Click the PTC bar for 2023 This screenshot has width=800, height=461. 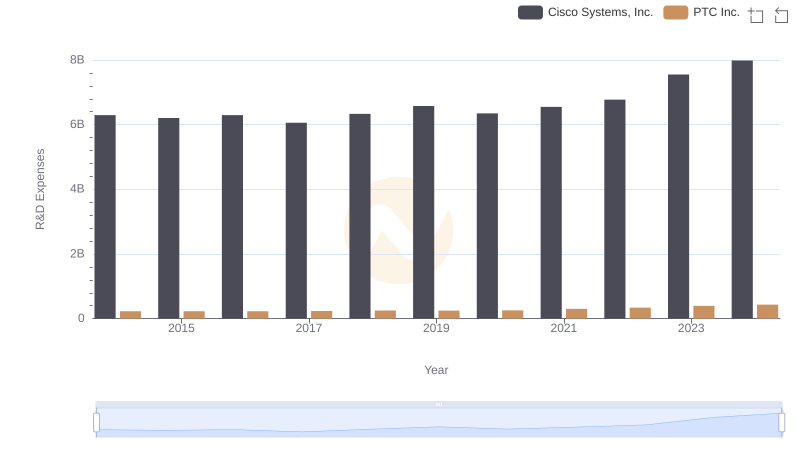pyautogui.click(x=704, y=312)
